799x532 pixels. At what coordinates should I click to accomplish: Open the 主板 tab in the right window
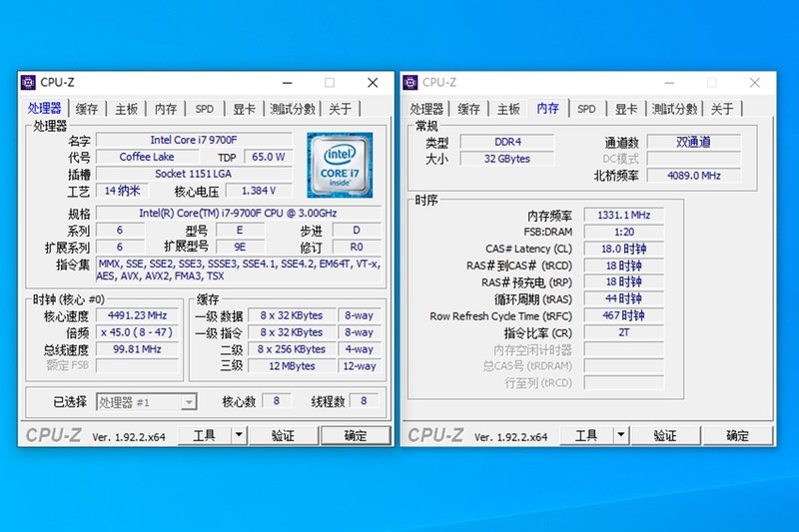tap(508, 109)
